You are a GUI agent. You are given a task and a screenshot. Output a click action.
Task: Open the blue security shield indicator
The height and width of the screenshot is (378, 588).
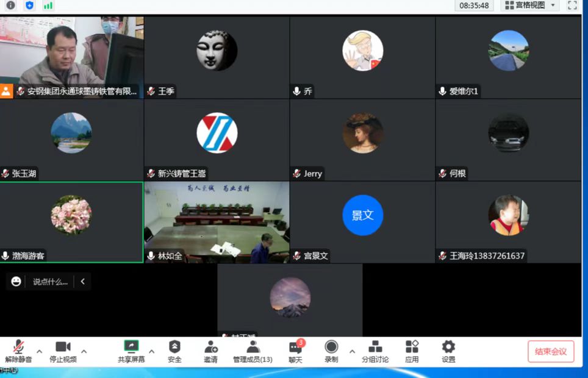(29, 5)
